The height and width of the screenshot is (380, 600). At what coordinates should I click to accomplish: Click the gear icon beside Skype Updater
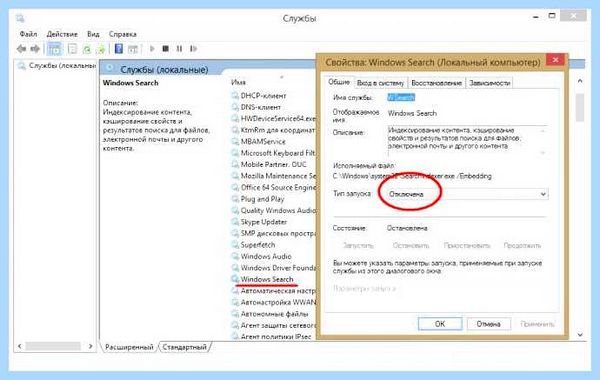coord(235,222)
